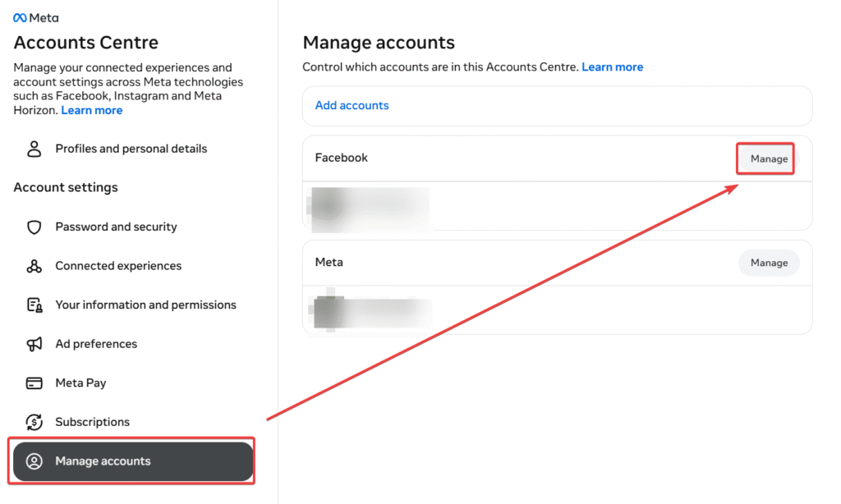Viewport: 841px width, 504px height.
Task: Click the Meta logo at top
Action: coord(36,18)
